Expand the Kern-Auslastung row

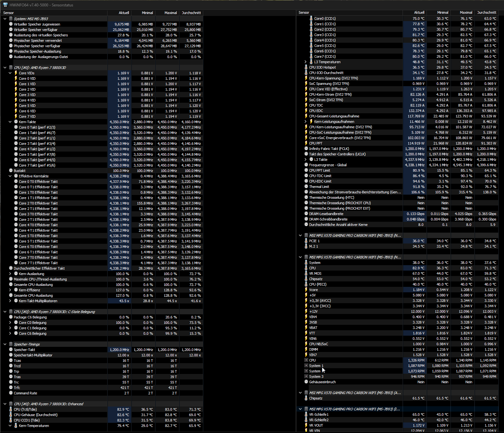pos(10,274)
